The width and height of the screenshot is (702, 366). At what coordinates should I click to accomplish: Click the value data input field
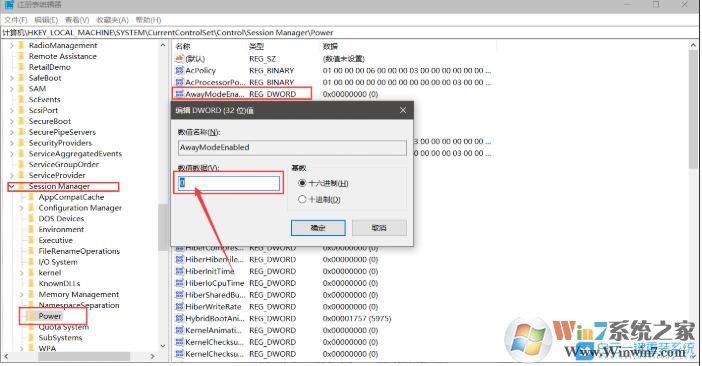[229, 183]
